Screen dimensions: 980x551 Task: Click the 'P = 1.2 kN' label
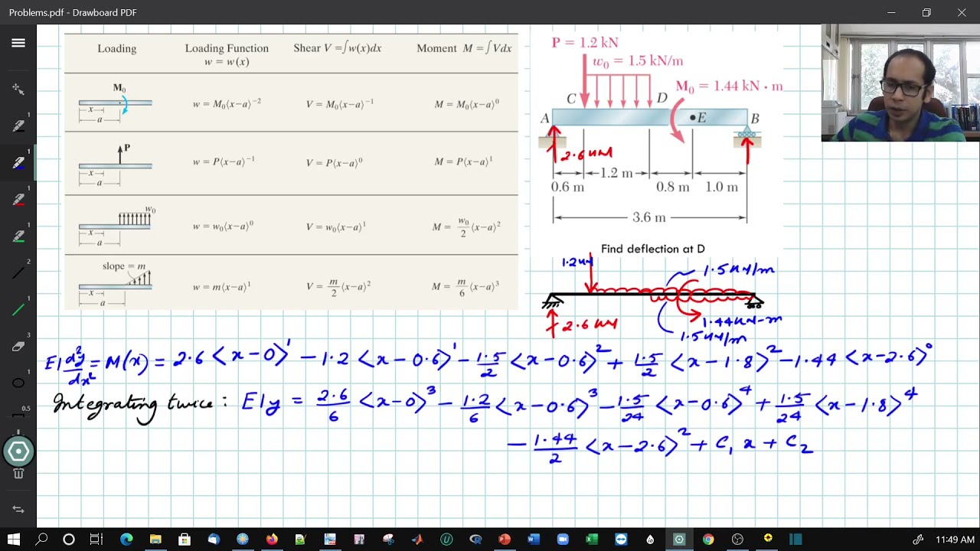(585, 43)
